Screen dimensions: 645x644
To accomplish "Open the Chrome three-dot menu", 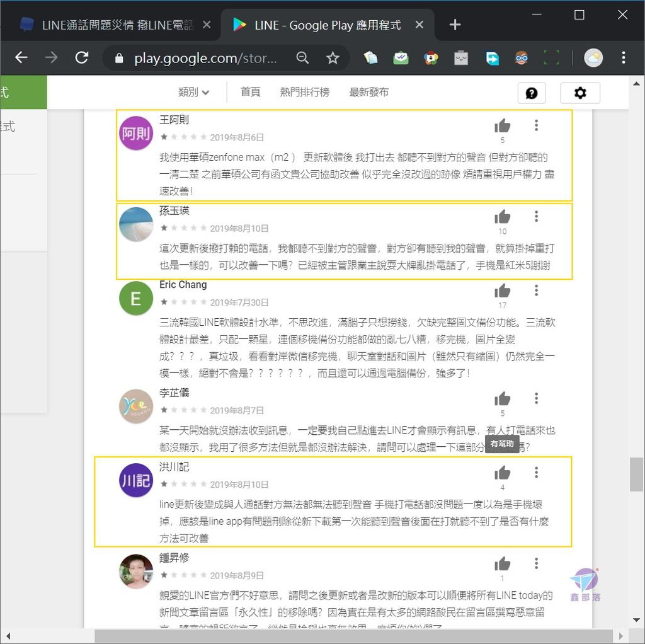I will 624,57.
